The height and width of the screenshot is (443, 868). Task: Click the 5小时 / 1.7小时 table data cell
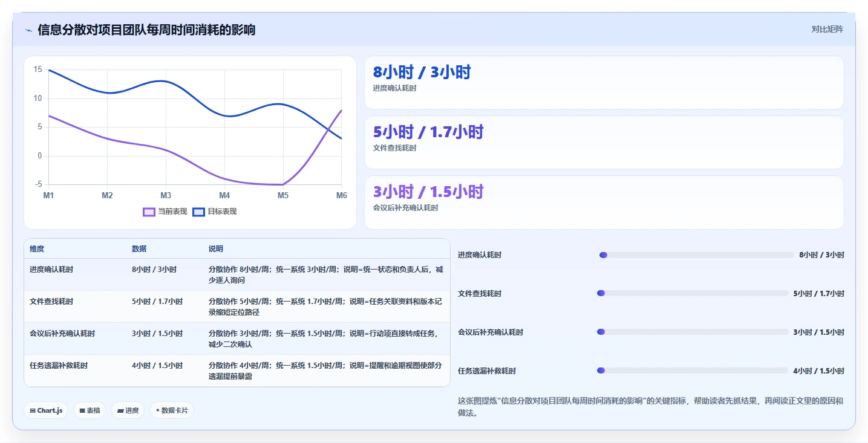coord(157,302)
